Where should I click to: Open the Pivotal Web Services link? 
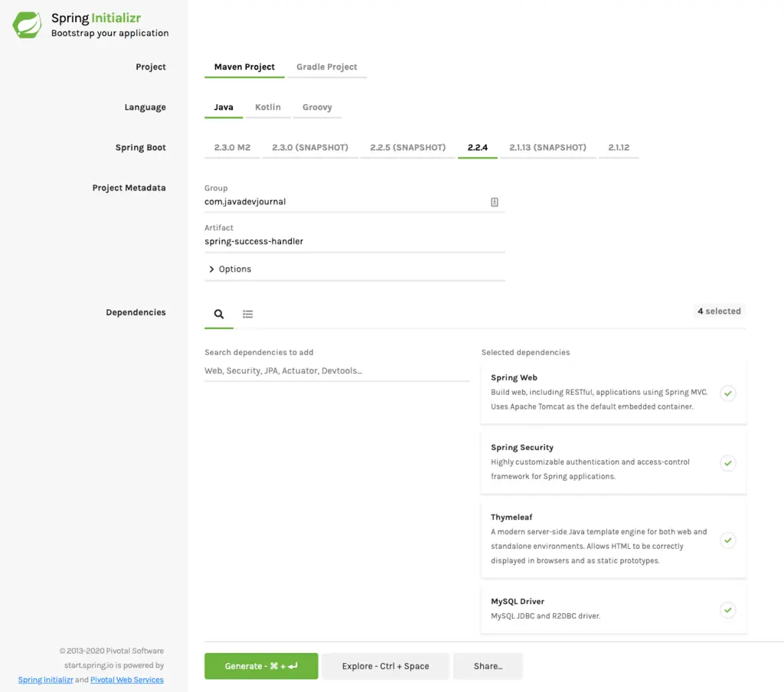(x=127, y=680)
